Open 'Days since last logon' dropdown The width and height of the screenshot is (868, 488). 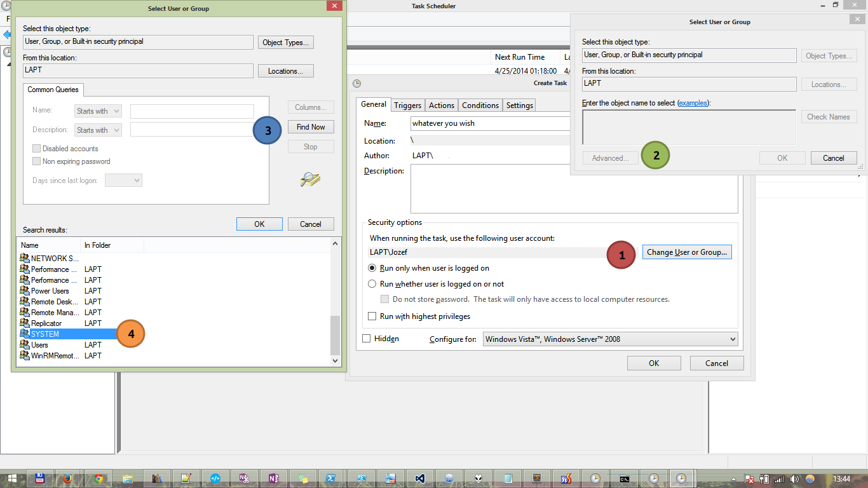[x=123, y=180]
